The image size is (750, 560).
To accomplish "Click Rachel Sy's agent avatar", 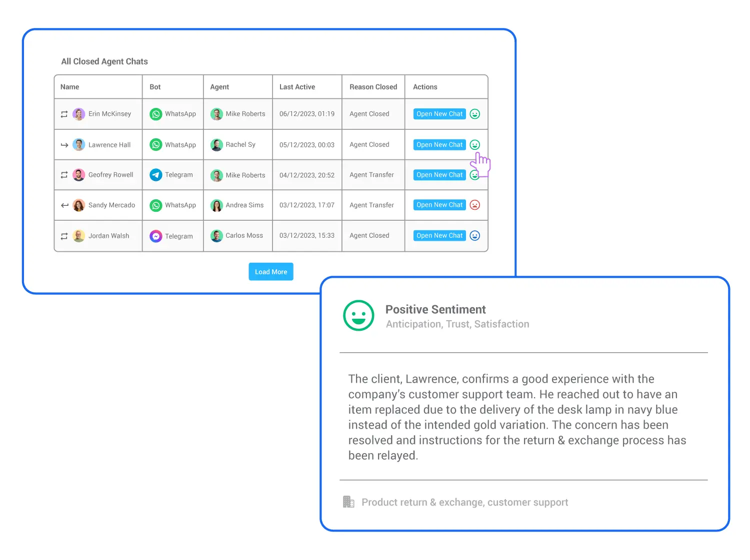I will tap(216, 144).
